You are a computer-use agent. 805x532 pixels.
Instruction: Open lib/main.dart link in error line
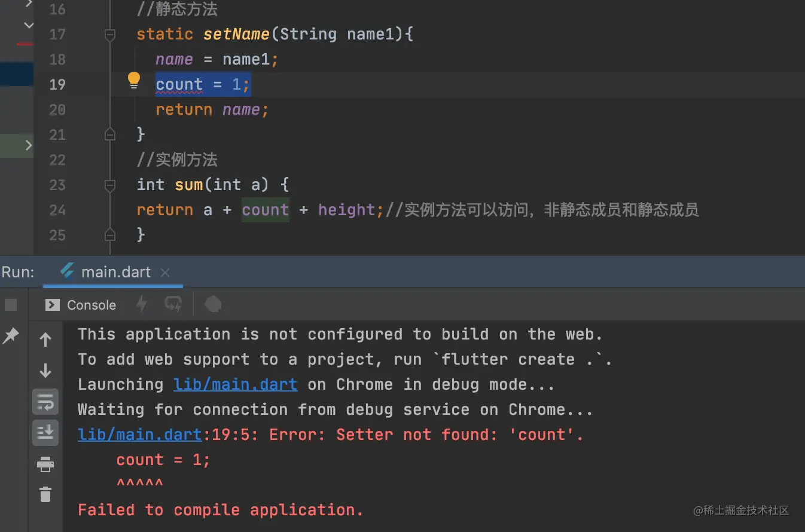point(139,435)
